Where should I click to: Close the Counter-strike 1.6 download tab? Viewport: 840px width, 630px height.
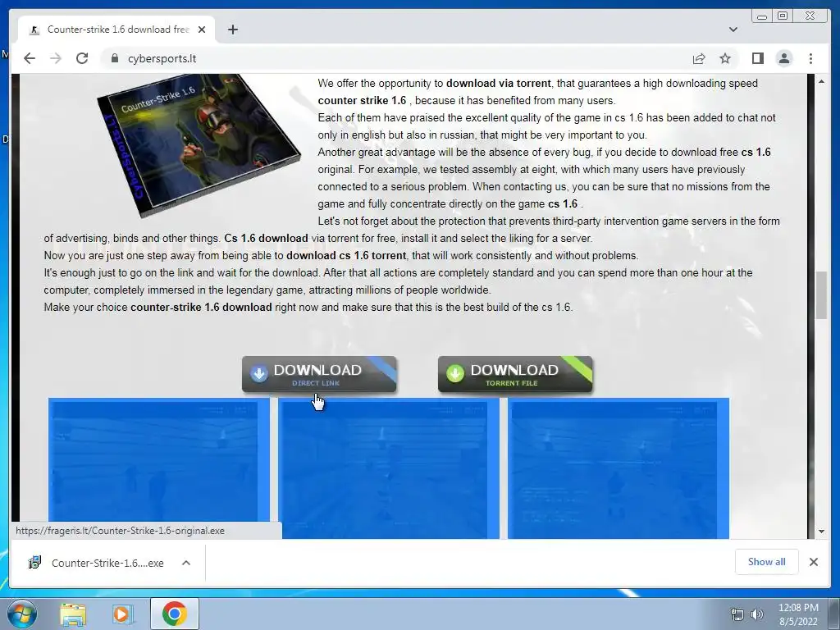point(202,30)
